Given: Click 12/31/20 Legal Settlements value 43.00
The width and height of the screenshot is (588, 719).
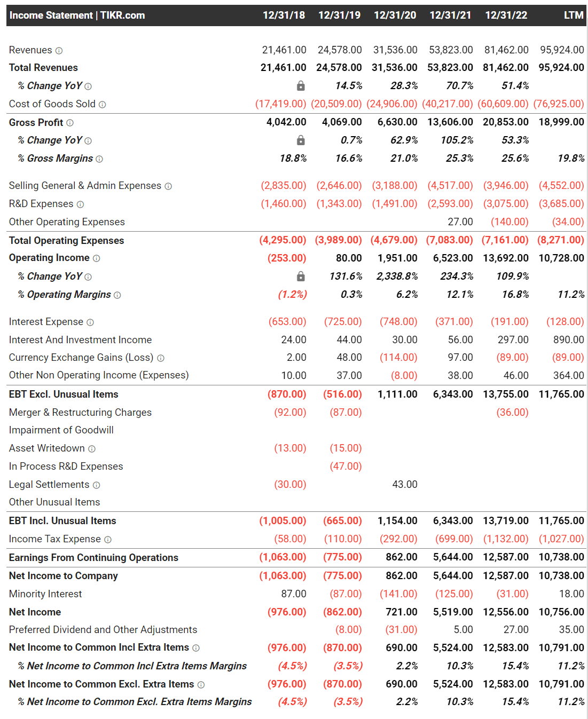Looking at the screenshot, I should (x=405, y=485).
